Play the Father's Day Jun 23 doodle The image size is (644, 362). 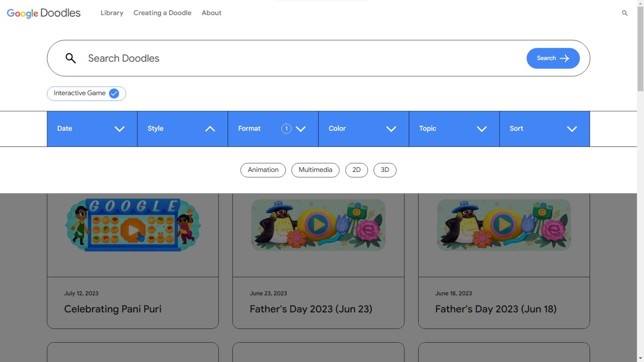(x=318, y=224)
